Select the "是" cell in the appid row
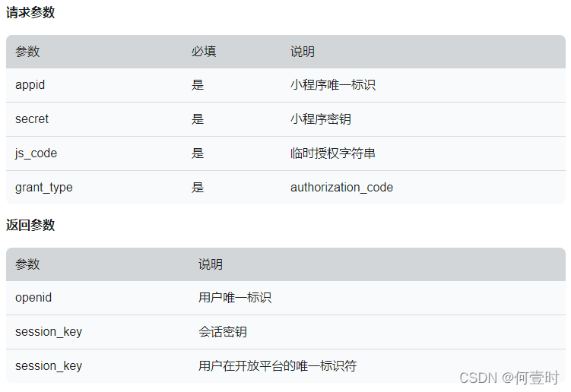Viewport: 571px width, 392px height. 198,85
